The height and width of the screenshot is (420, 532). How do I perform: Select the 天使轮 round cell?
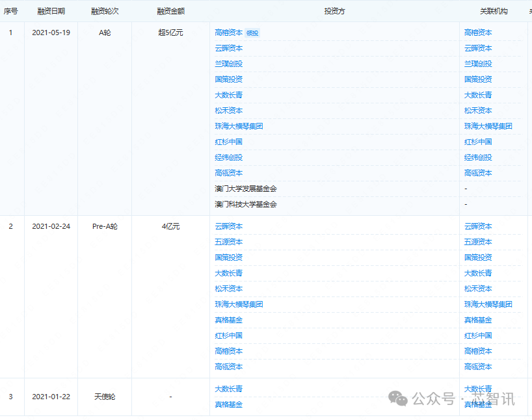coord(105,397)
